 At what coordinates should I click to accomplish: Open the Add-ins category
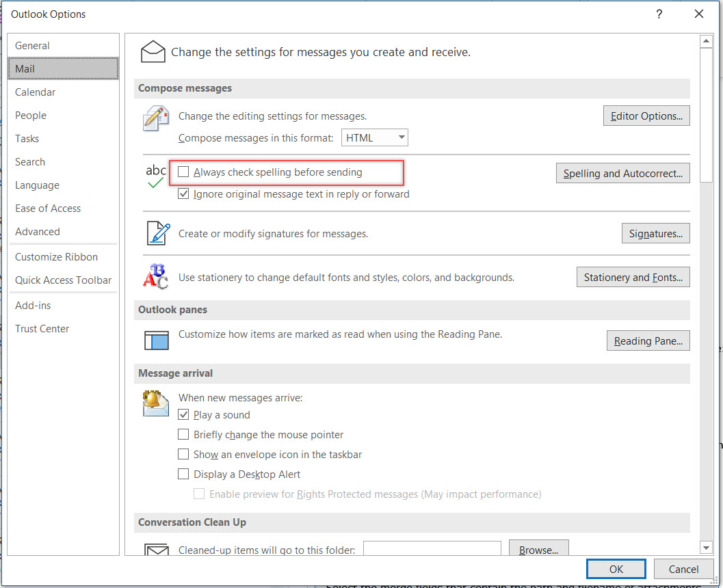(x=63, y=306)
